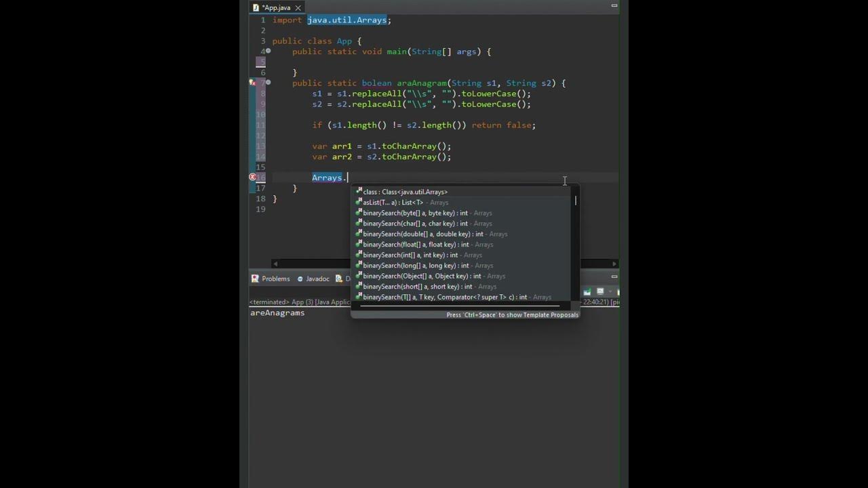The image size is (868, 488).
Task: Click the 'Ctrl+Space' template proposals hint
Action: (x=513, y=314)
